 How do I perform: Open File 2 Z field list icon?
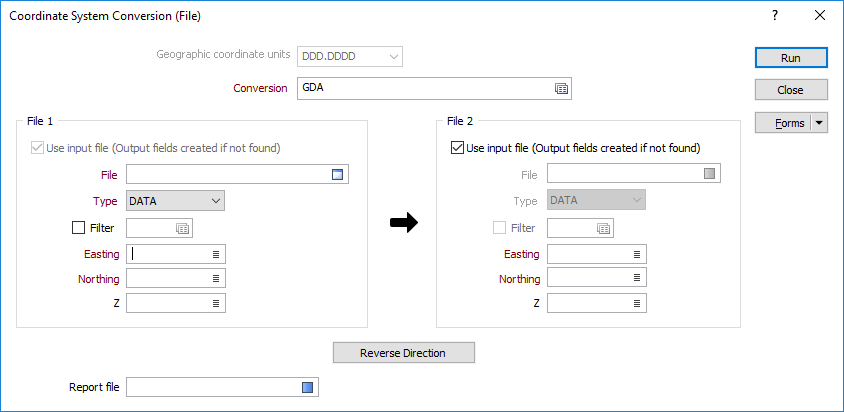(637, 303)
